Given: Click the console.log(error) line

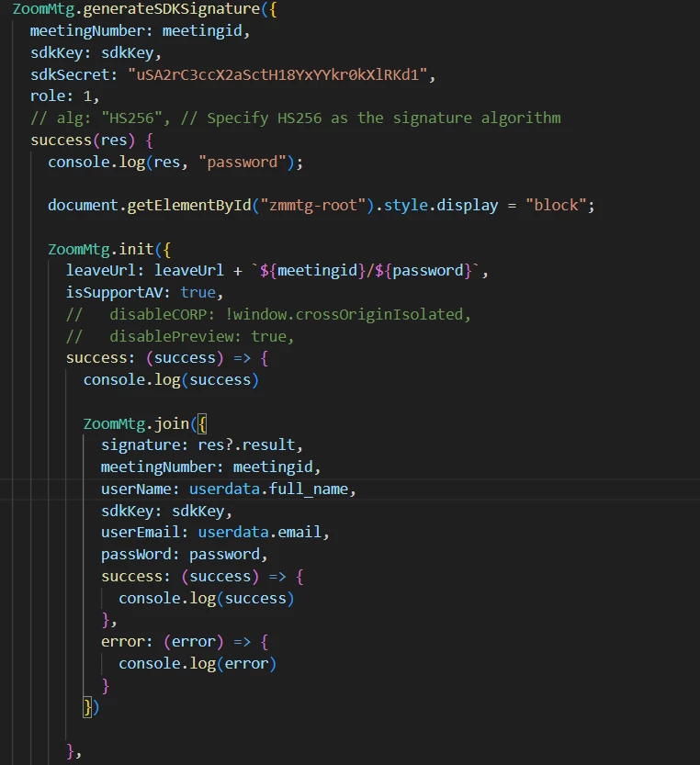Looking at the screenshot, I should point(198,663).
